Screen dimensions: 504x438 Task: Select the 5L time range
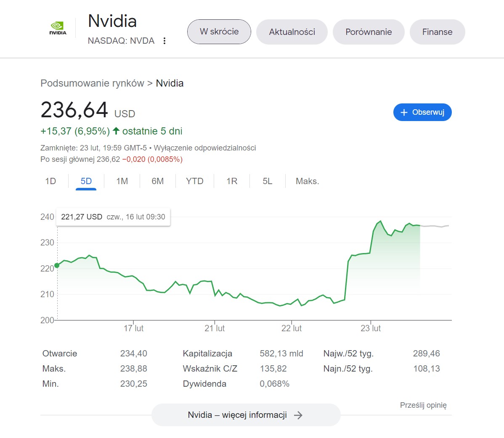(x=268, y=181)
